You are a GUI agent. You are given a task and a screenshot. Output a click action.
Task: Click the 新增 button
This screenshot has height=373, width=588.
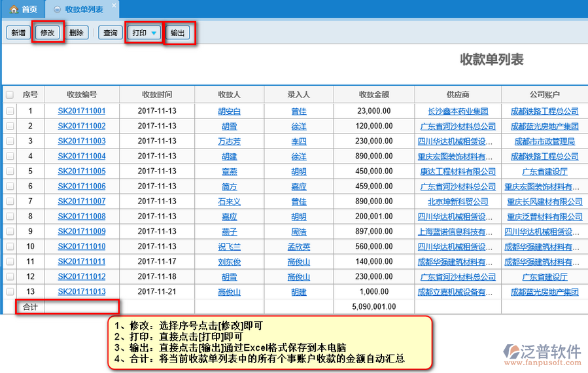(18, 33)
